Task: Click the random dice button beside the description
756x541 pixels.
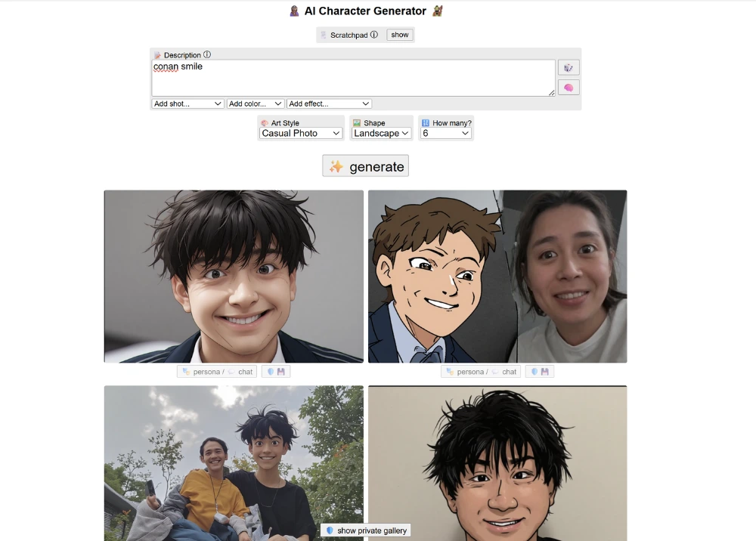Action: [569, 67]
